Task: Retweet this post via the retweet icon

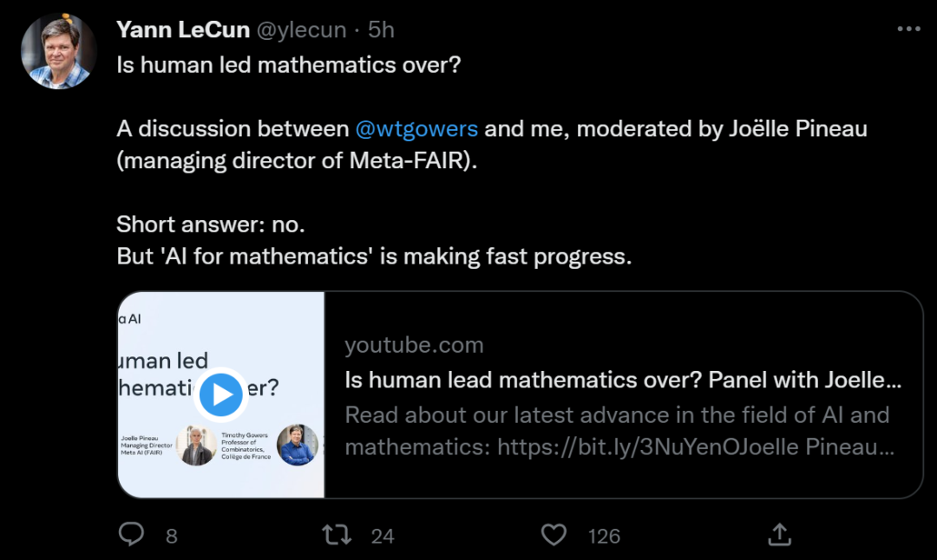Action: click(337, 535)
